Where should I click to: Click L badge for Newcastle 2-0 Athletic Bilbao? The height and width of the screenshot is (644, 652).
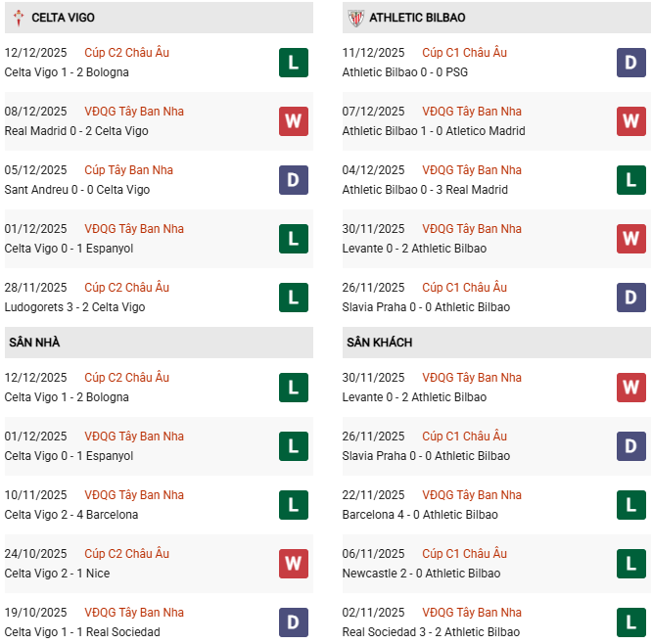tap(631, 564)
